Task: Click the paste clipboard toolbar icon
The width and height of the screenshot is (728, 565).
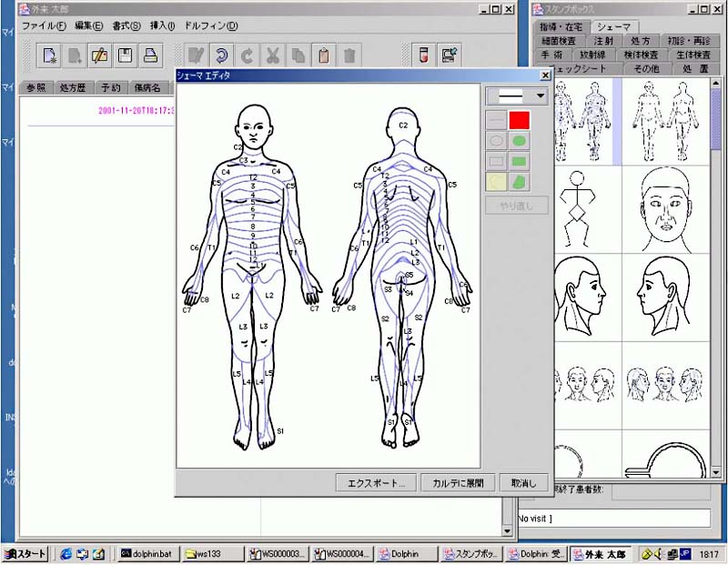Action: coord(323,55)
